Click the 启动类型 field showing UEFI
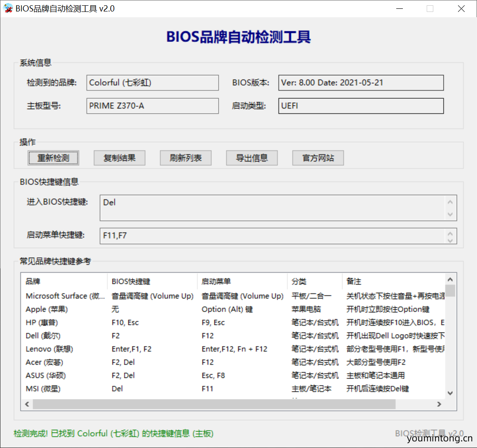Screen dimensions: 477x448 (361, 106)
